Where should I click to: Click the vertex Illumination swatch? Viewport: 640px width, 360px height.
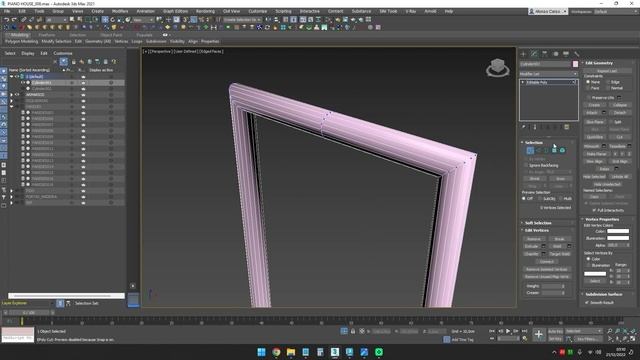click(618, 238)
